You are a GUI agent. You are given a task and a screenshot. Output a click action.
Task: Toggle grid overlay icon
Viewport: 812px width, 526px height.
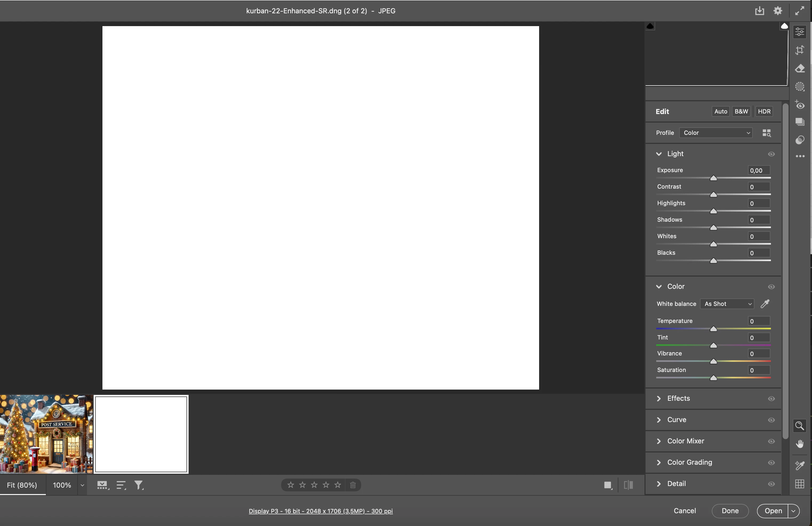tap(800, 484)
